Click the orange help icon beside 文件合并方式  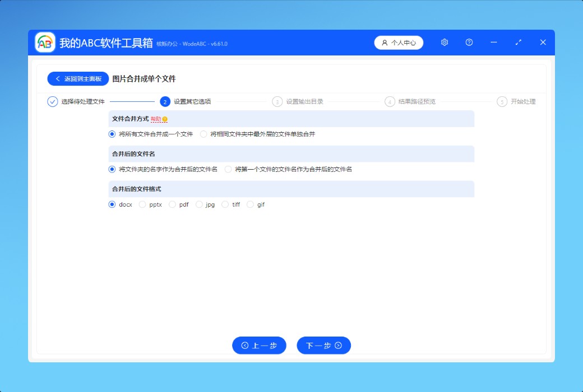[x=165, y=119]
